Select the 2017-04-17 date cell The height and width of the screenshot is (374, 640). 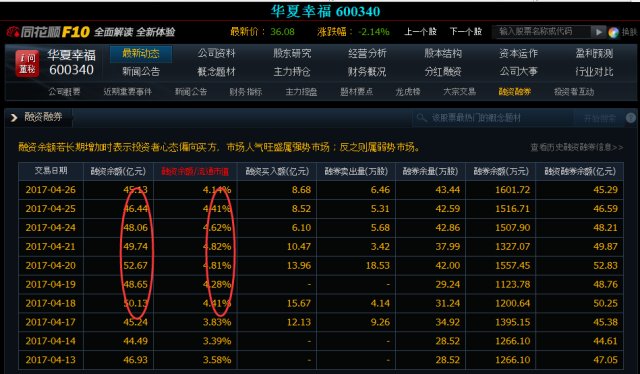[51, 322]
